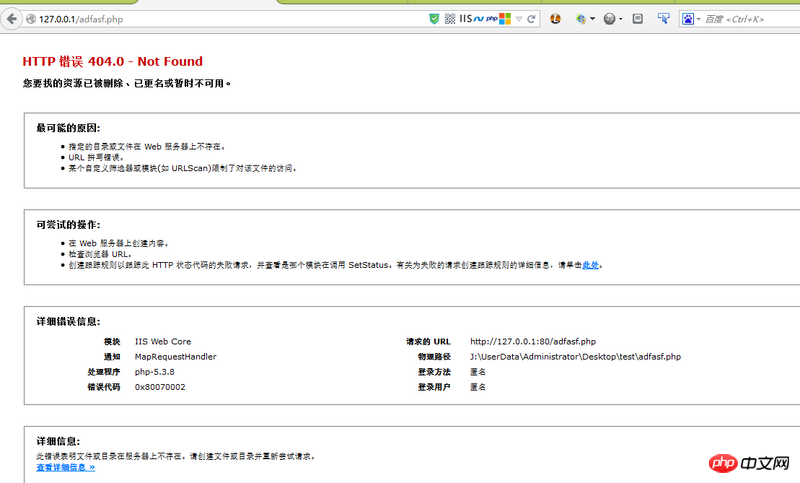Click the '可尝试的操作:' heading
This screenshot has width=800, height=483.
coord(68,225)
